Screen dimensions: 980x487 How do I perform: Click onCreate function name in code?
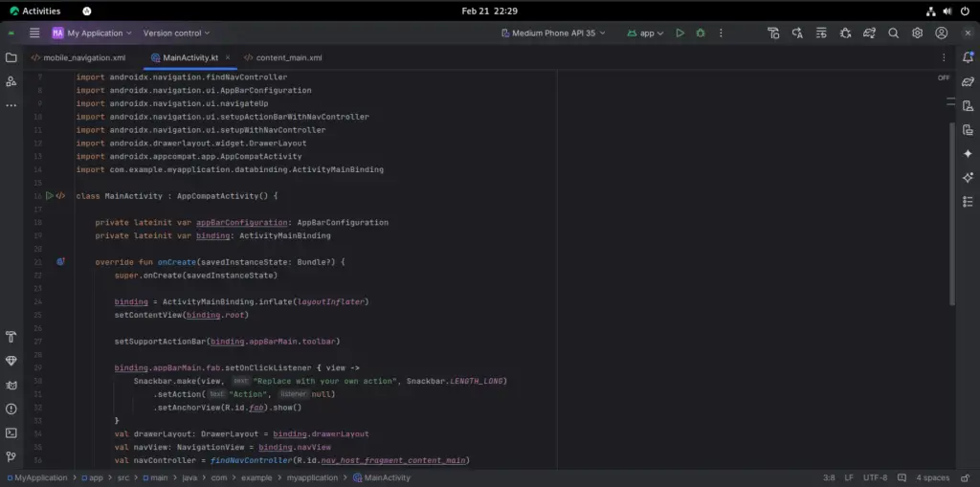pos(176,262)
